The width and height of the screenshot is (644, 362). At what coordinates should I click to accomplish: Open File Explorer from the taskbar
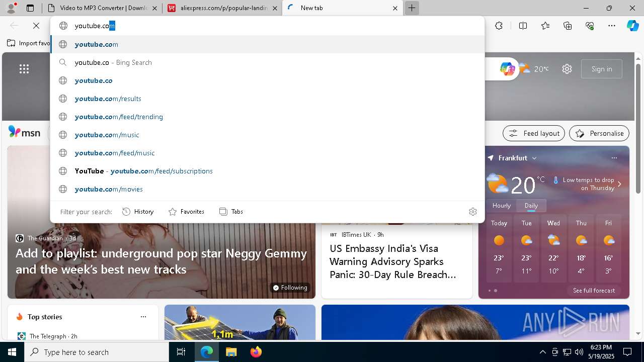pos(231,352)
